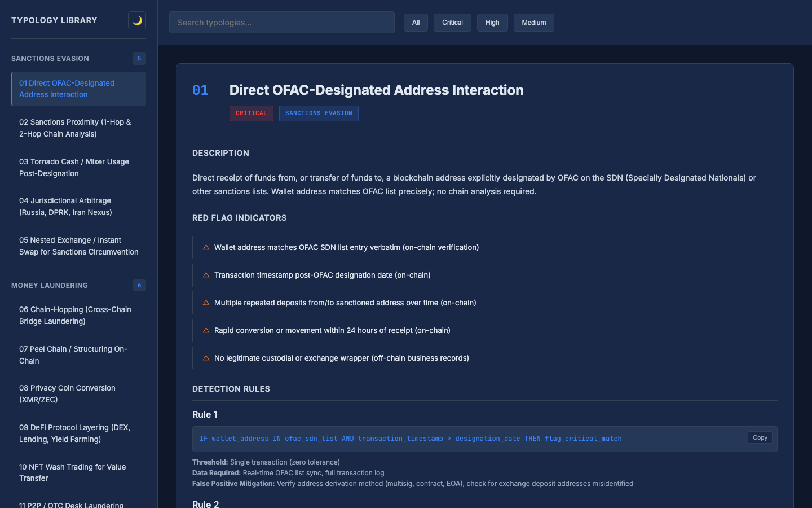Click the RED FLAG INDICATORS heading

[x=239, y=218]
